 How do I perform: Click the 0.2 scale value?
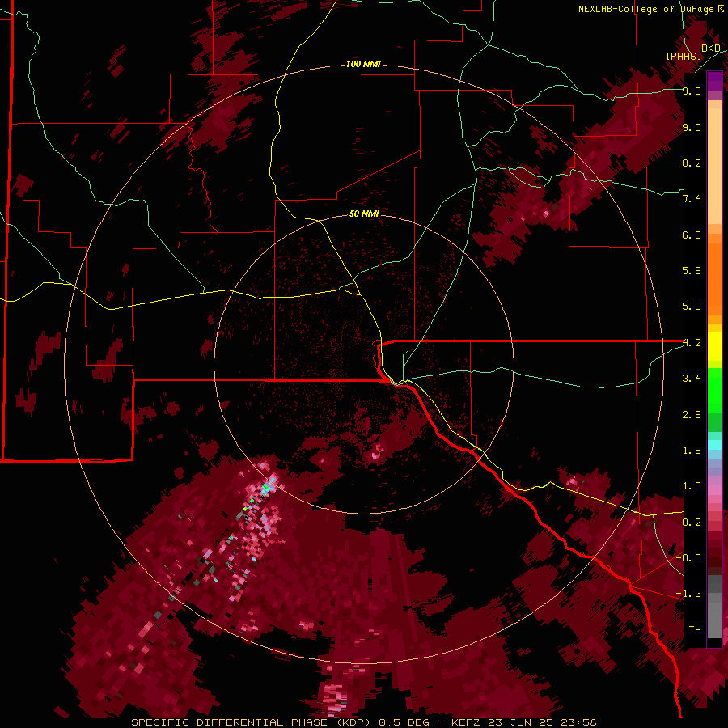tap(692, 523)
